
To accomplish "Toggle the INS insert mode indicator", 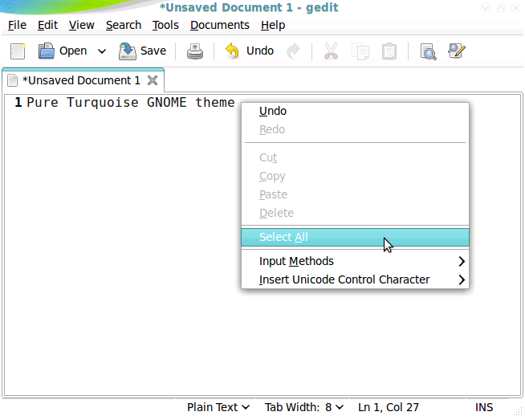I will tap(484, 407).
